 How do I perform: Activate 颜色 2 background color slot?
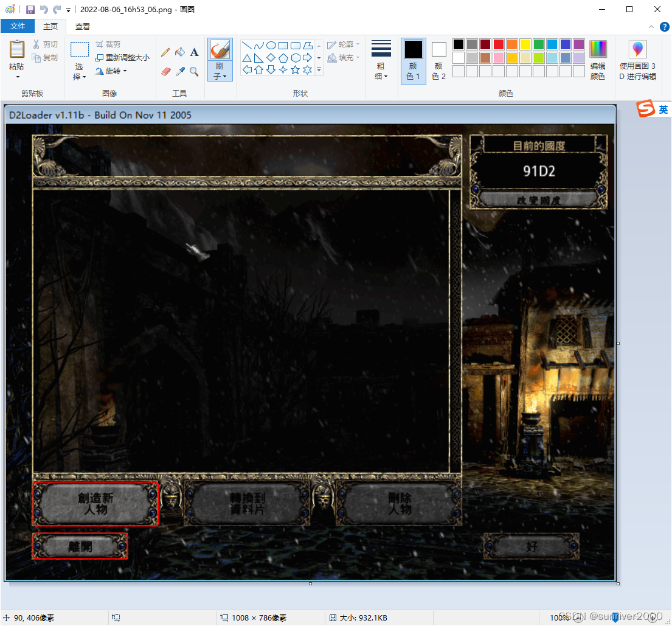pyautogui.click(x=438, y=61)
